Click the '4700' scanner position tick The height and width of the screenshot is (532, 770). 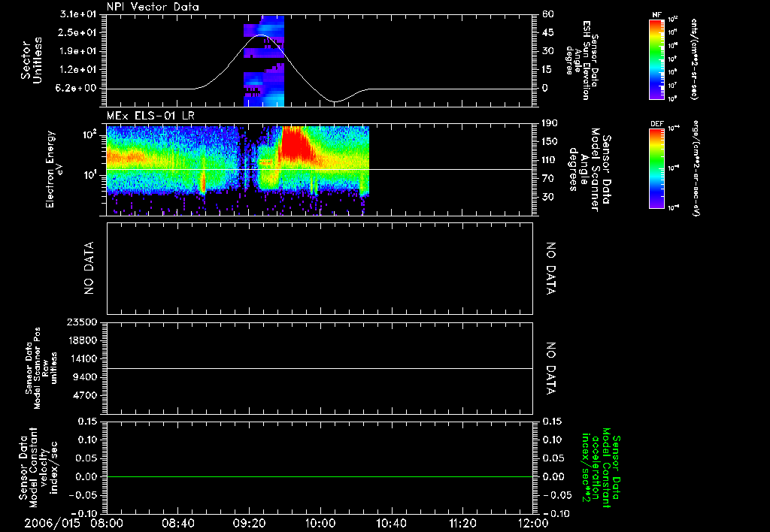(86, 395)
